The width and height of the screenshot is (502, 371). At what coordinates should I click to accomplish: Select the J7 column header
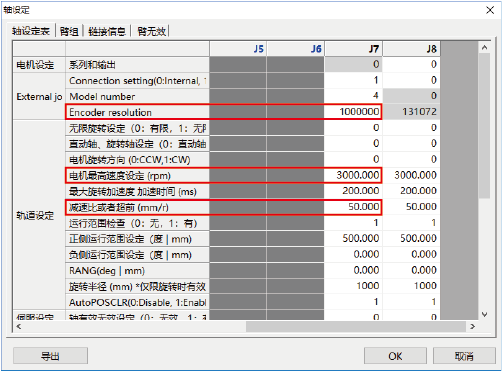point(353,49)
